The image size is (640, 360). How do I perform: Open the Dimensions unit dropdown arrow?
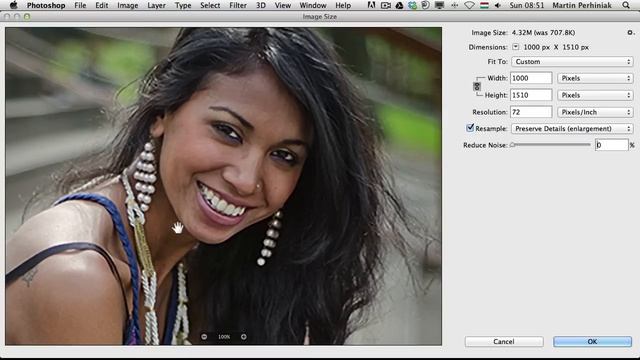click(x=516, y=47)
